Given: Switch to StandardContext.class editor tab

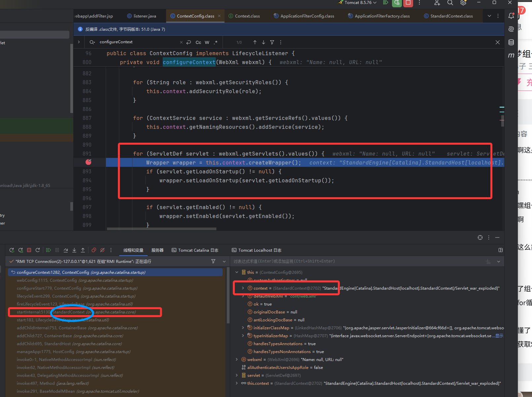Looking at the screenshot, I should coord(451,16).
